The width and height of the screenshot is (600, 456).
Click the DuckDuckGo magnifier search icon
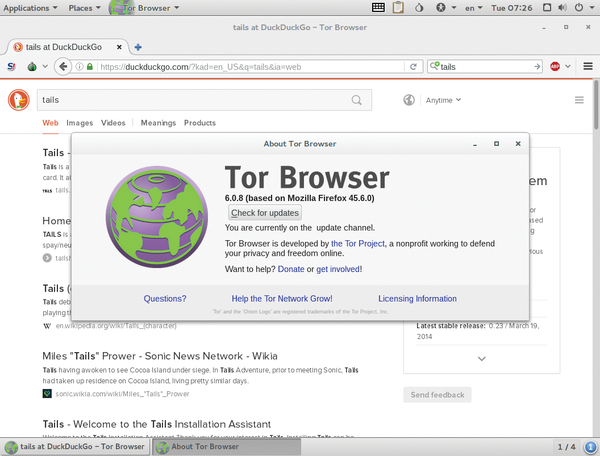tap(358, 100)
